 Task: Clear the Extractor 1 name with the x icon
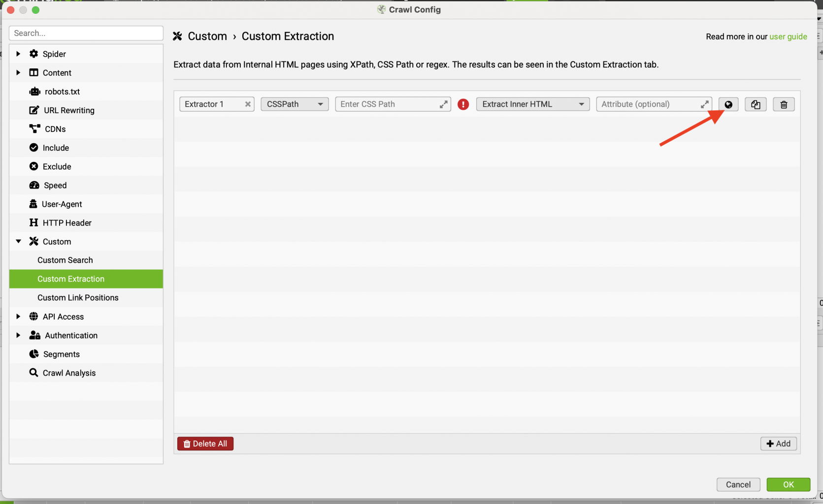click(248, 104)
